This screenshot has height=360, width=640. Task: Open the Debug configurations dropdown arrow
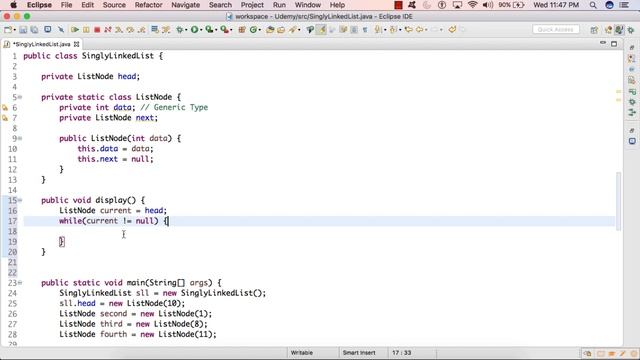point(186,30)
